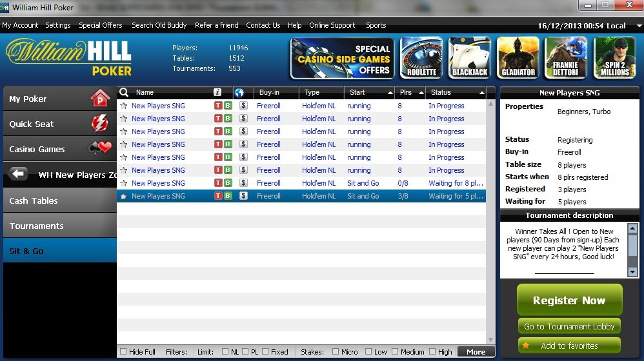Screen dimensions: 644x361
Task: Click the globe column header icon
Action: pyautogui.click(x=239, y=92)
